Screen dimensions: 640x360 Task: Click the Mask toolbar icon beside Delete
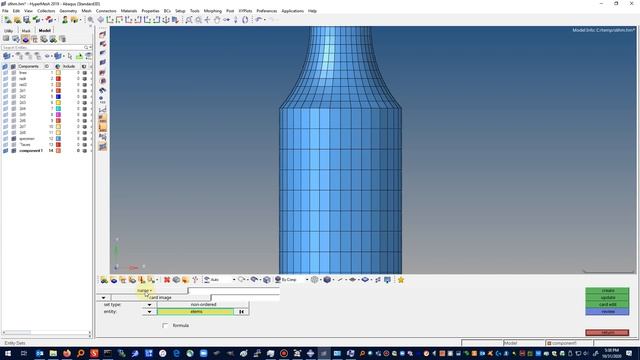click(176, 280)
